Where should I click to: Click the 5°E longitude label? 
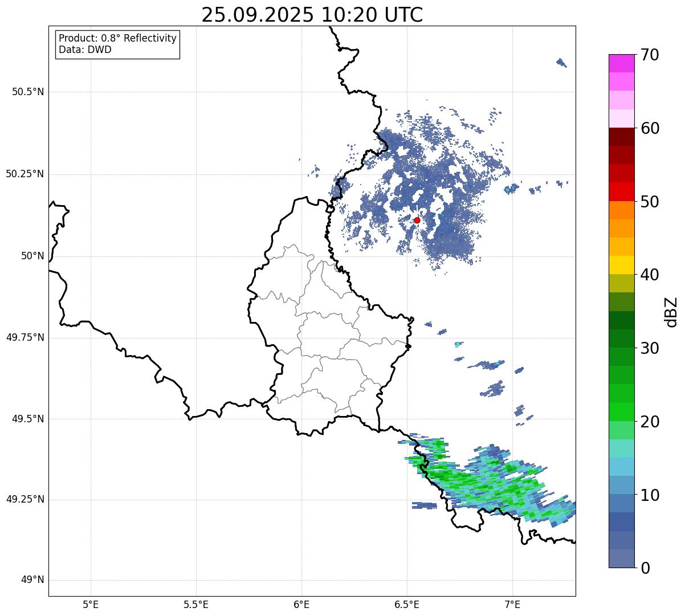[91, 605]
